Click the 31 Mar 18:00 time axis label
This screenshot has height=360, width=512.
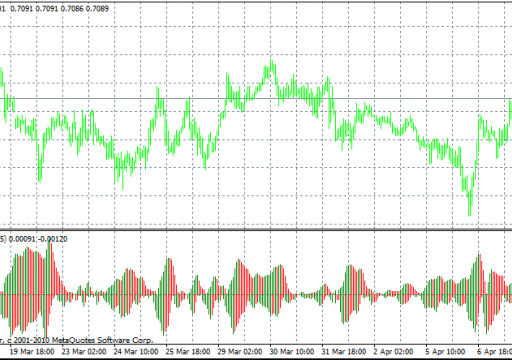pos(344,352)
